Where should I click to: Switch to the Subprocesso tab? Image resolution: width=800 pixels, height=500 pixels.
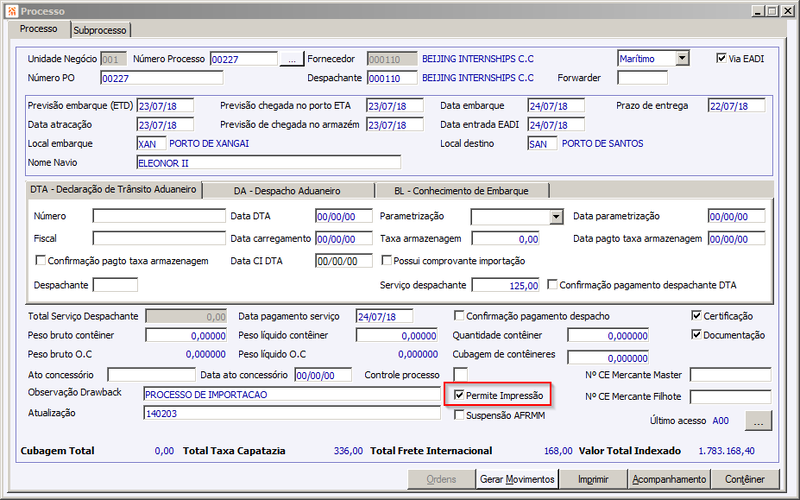pyautogui.click(x=100, y=30)
